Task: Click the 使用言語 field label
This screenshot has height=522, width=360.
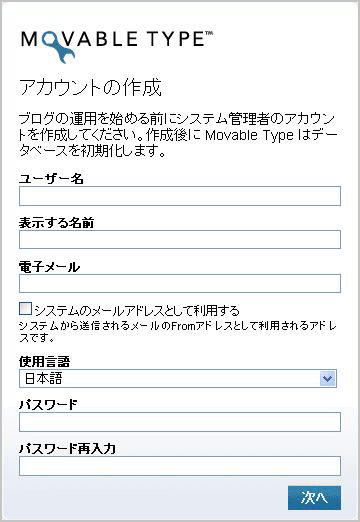Action: click(x=44, y=361)
